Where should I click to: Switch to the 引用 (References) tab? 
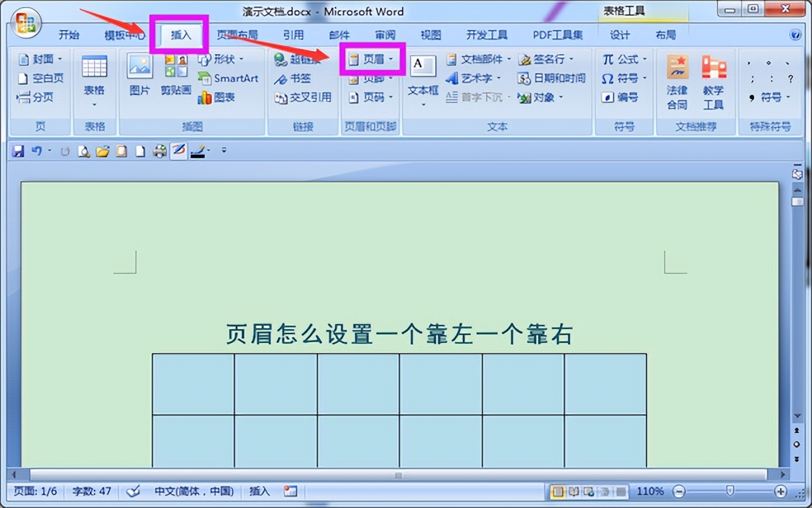pyautogui.click(x=293, y=35)
